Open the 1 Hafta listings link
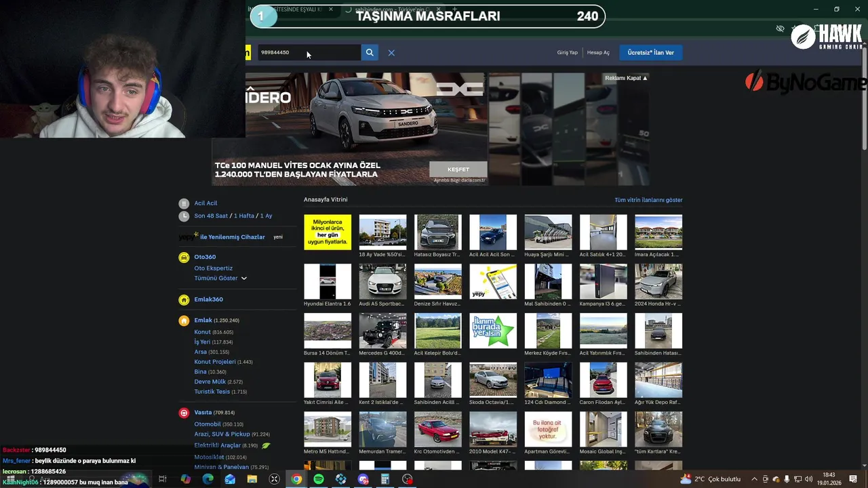868x488 pixels. tap(244, 216)
